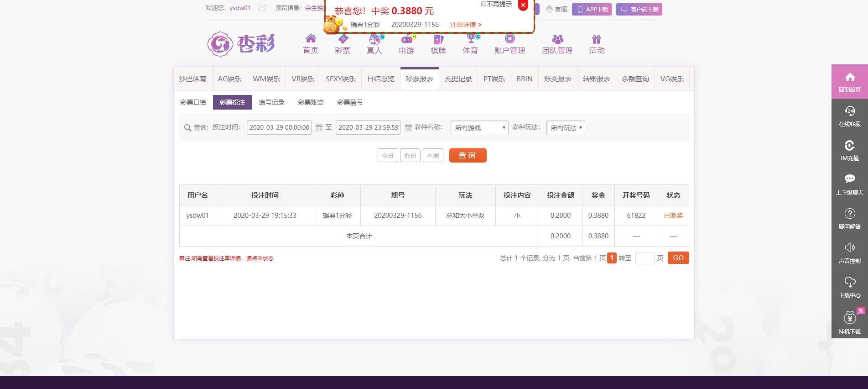Open 彩票盈亏 sub-tab
The height and width of the screenshot is (389, 868).
coord(350,102)
